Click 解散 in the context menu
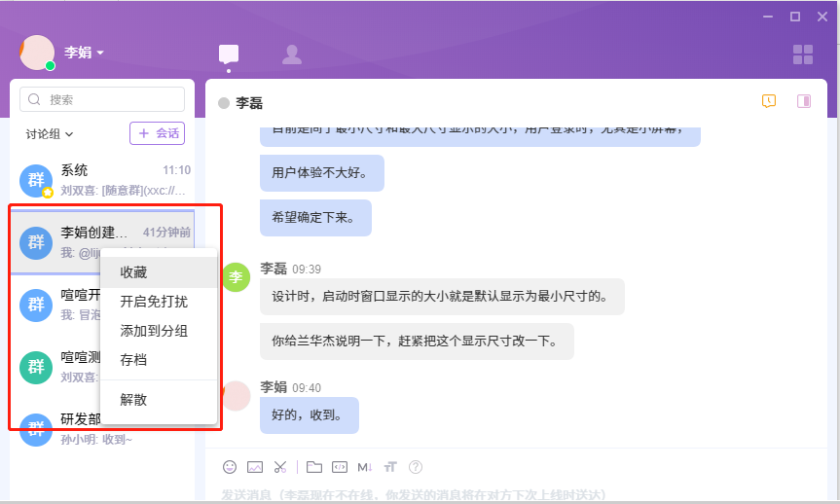The width and height of the screenshot is (840, 504). (x=133, y=400)
